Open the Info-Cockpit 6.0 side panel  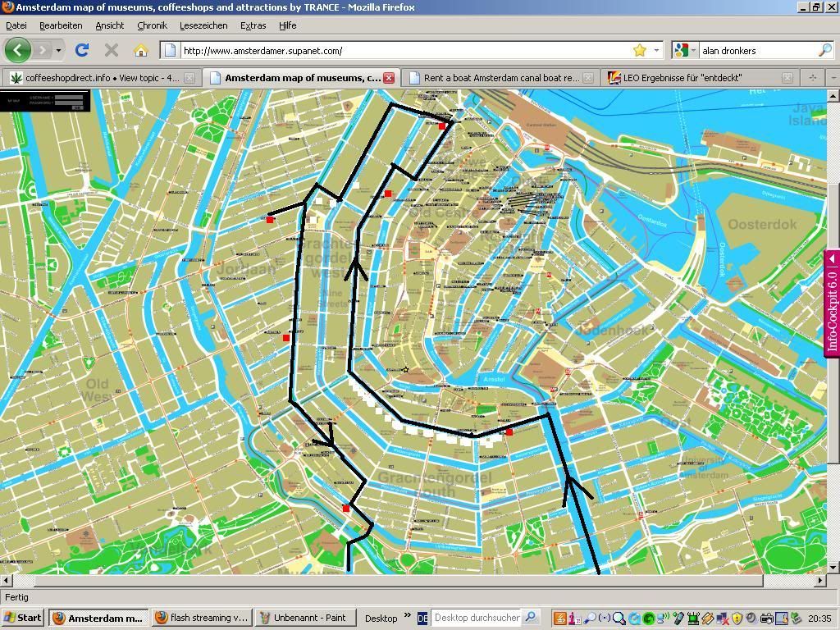[832, 304]
